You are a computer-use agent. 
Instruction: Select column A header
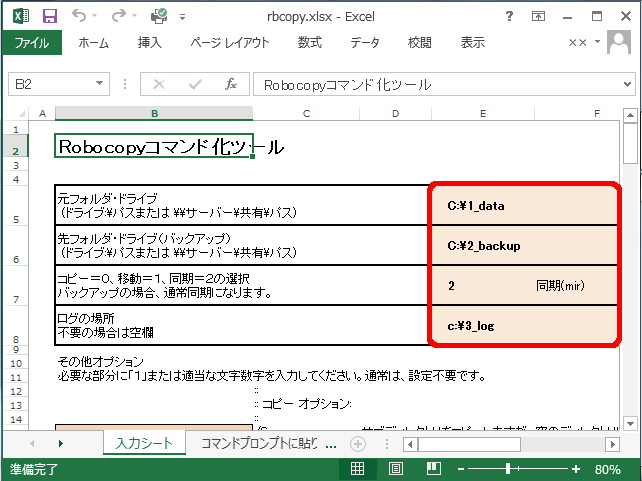pyautogui.click(x=42, y=113)
